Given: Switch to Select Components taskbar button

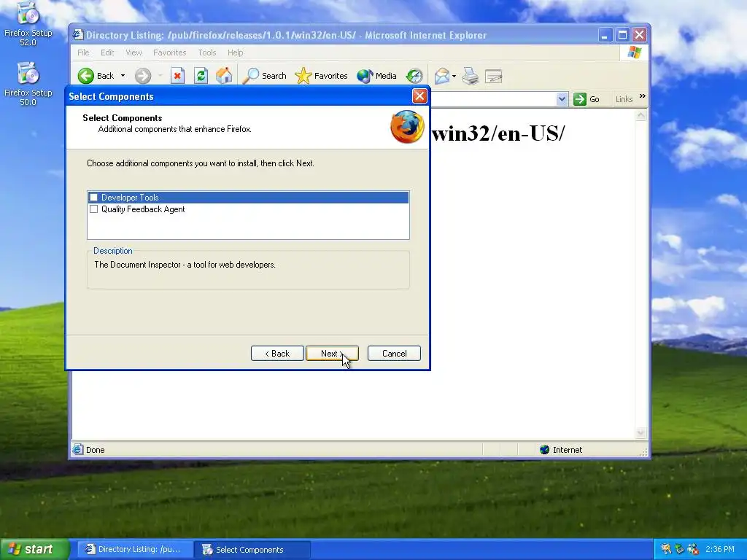Looking at the screenshot, I should (252, 550).
